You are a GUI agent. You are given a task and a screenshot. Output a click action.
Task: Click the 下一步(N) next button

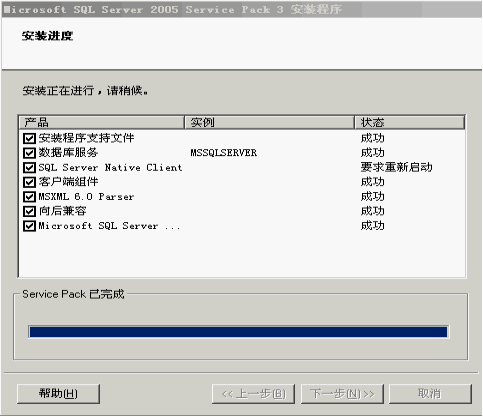[342, 394]
